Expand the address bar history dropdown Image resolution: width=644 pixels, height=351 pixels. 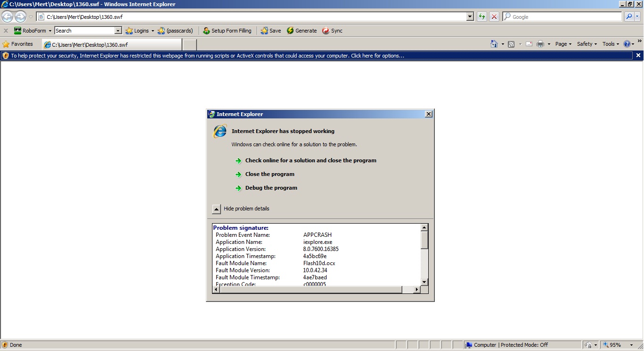[470, 17]
